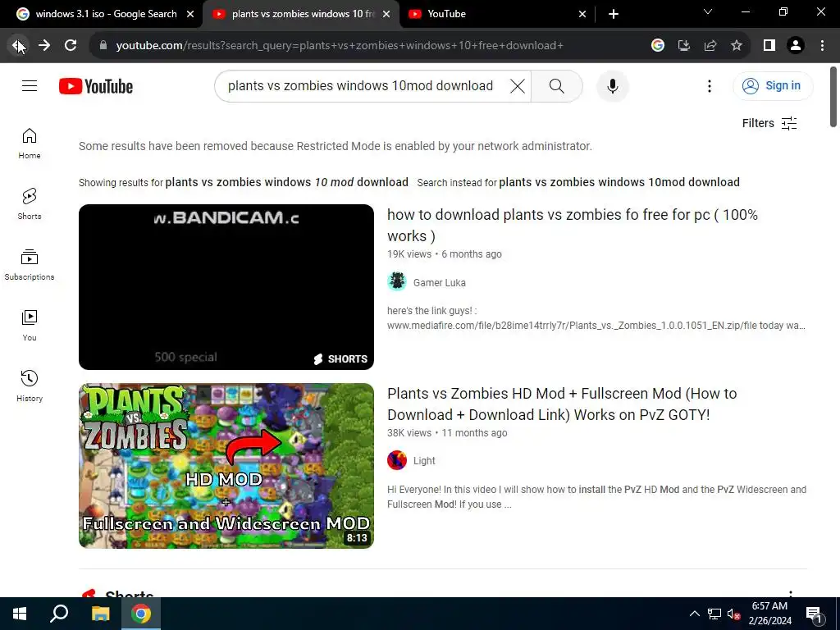840x630 pixels.
Task: Close the plants vs zombies tab
Action: 386,14
